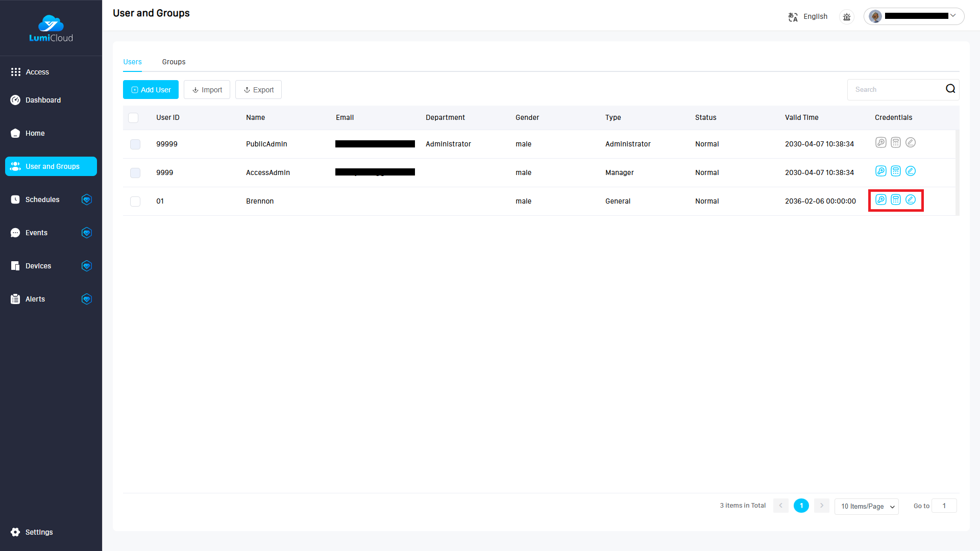The width and height of the screenshot is (980, 551).
Task: Select the AccessAdmin row checkbox
Action: [x=135, y=173]
